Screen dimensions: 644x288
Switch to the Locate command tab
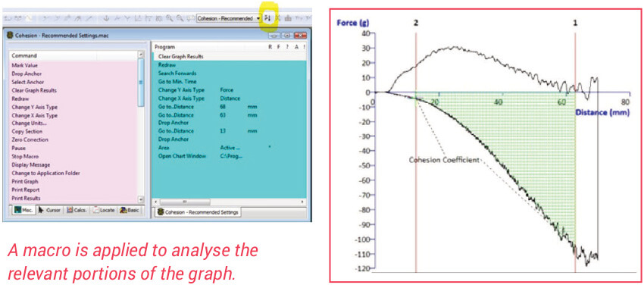click(104, 210)
